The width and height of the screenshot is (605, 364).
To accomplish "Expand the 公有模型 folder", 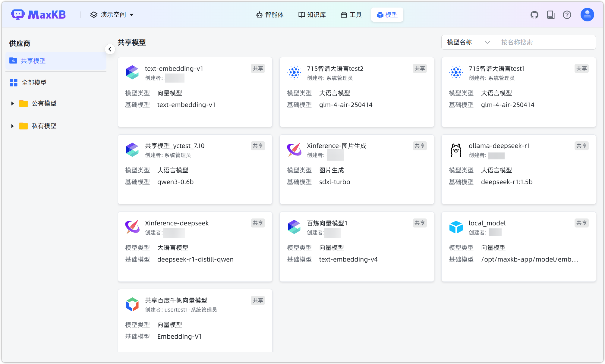I will (x=12, y=103).
